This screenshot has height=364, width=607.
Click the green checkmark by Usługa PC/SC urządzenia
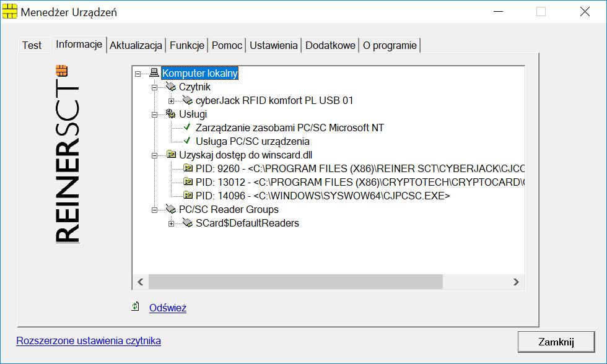coord(187,141)
